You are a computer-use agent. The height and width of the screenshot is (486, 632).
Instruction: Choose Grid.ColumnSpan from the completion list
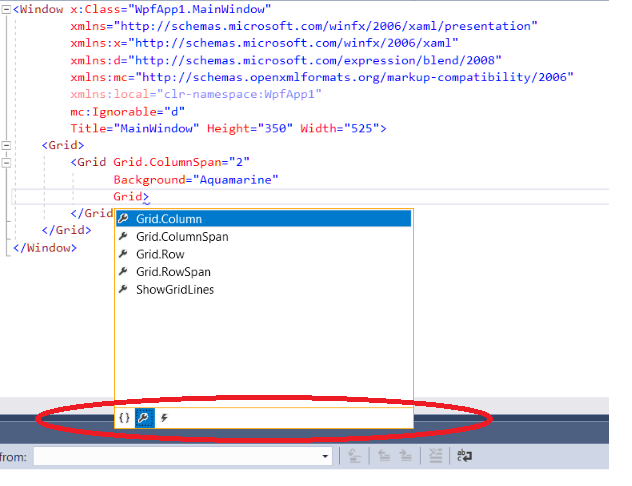[x=264, y=237]
